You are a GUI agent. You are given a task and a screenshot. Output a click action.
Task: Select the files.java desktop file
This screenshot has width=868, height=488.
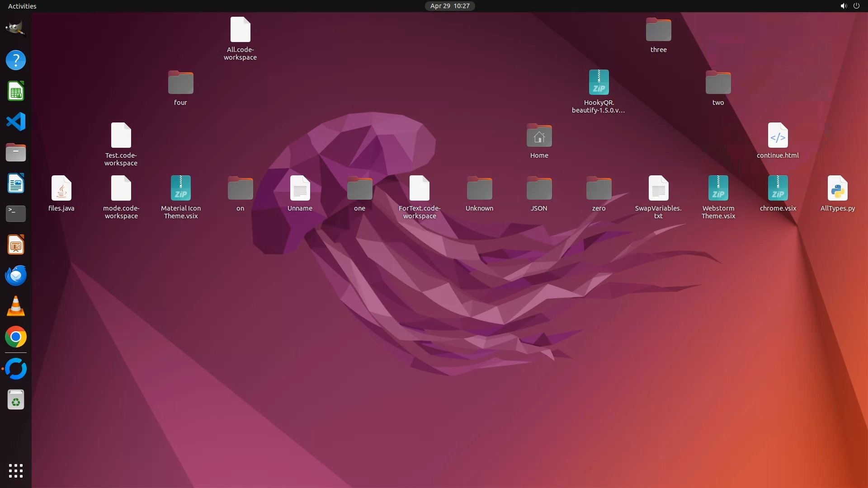click(61, 188)
